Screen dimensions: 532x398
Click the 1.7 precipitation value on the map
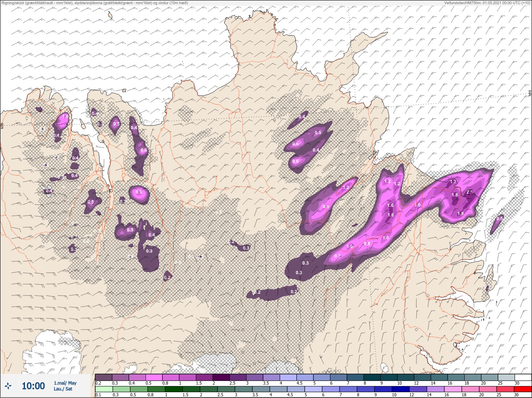point(453,182)
